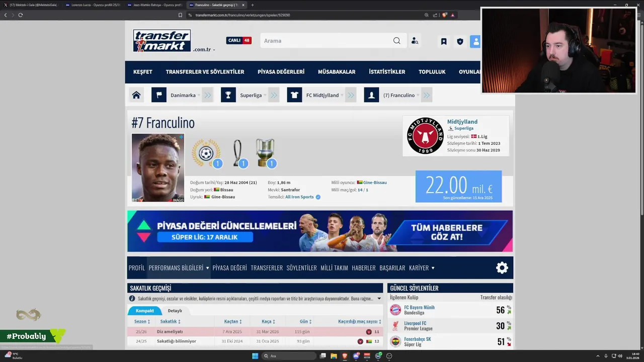Open Müsabakalar main menu
The height and width of the screenshot is (362, 644).
coord(337,72)
